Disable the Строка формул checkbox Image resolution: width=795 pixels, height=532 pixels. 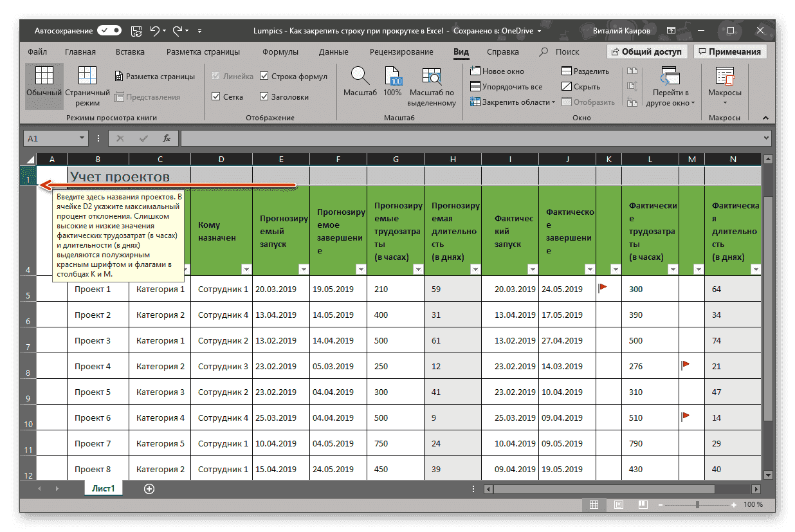[x=264, y=76]
